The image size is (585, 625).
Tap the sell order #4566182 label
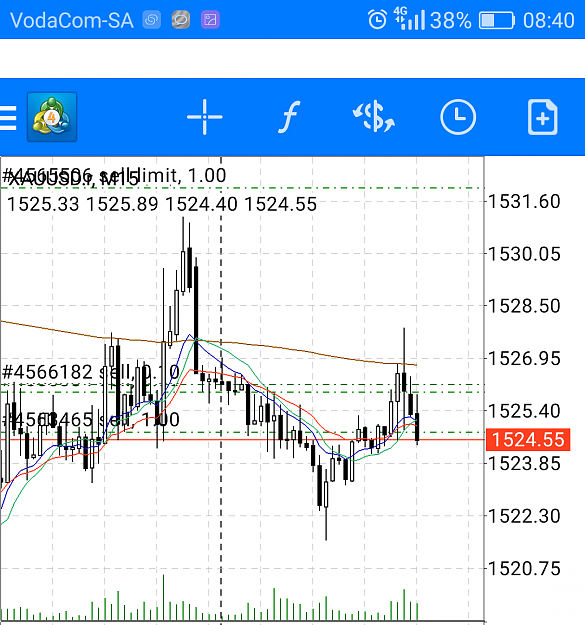[x=91, y=372]
